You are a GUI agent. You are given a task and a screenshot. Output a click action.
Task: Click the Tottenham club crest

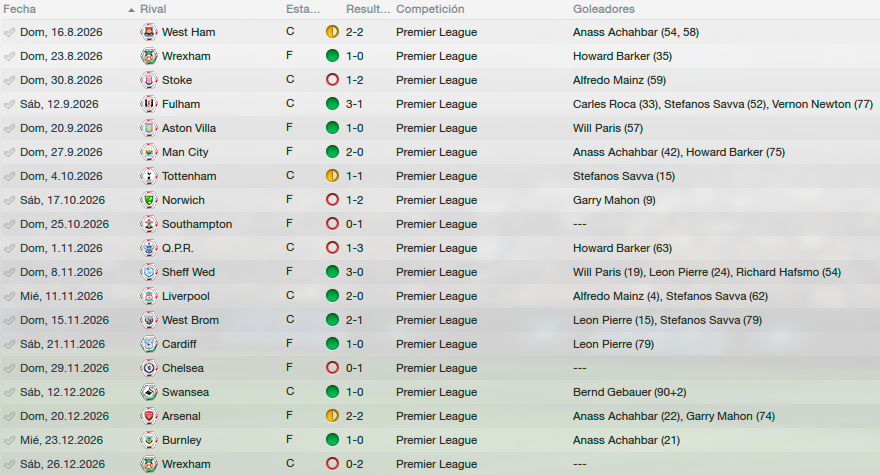coord(149,176)
